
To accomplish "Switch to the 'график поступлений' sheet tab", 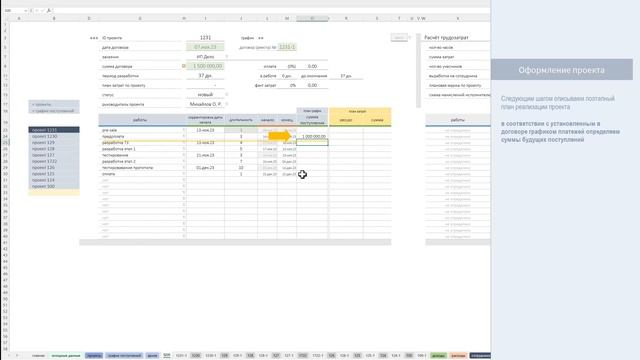I will coord(124,356).
